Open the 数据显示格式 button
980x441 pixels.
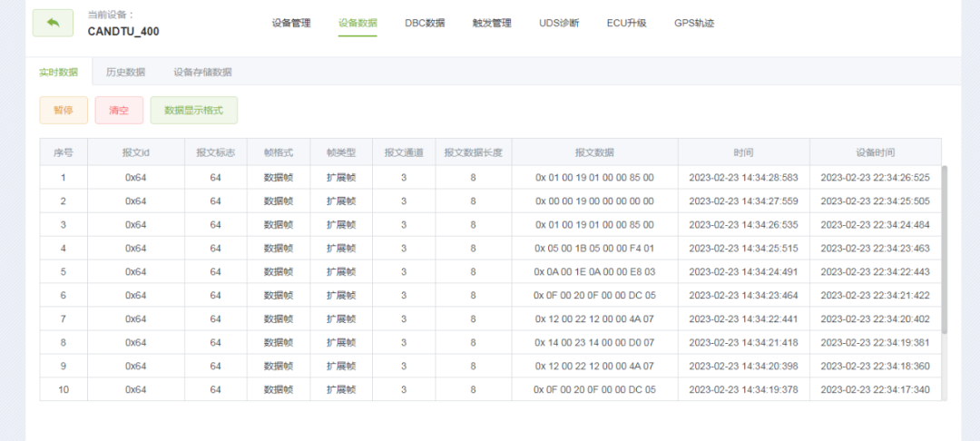pyautogui.click(x=193, y=111)
